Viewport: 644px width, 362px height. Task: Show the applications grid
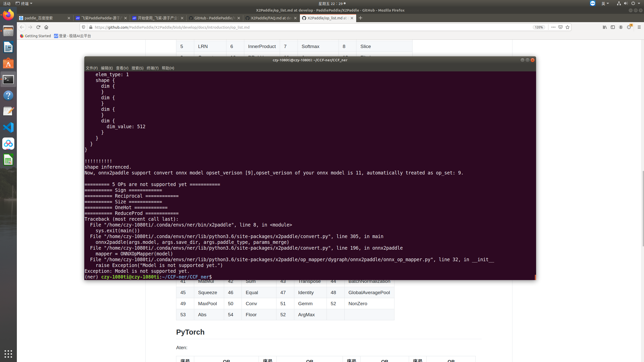8,354
